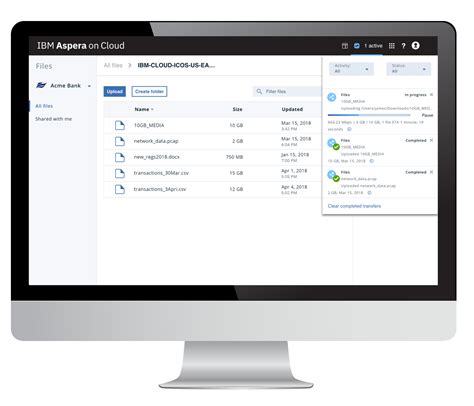Click the IBM-CLOUD-ICOS-US-EA breadcrumb
This screenshot has width=474, height=406.
pyautogui.click(x=176, y=65)
